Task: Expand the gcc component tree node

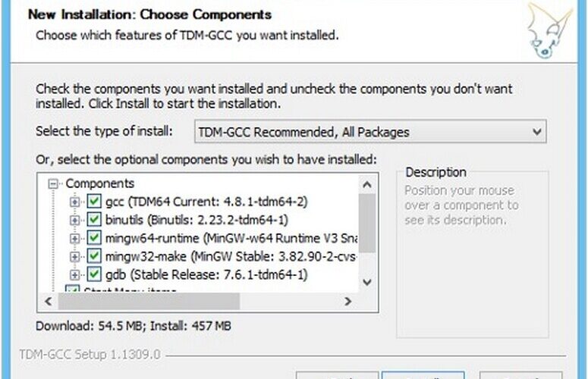Action: tap(74, 202)
